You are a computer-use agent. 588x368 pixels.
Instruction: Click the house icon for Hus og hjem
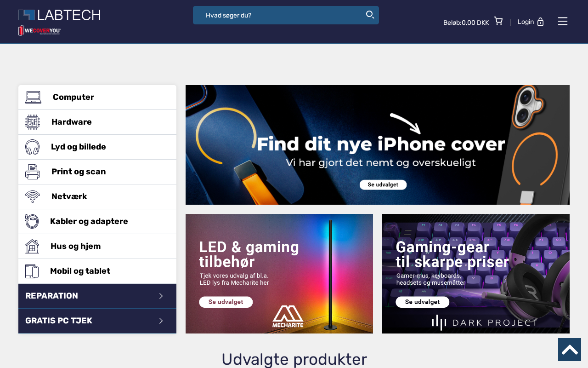[32, 246]
